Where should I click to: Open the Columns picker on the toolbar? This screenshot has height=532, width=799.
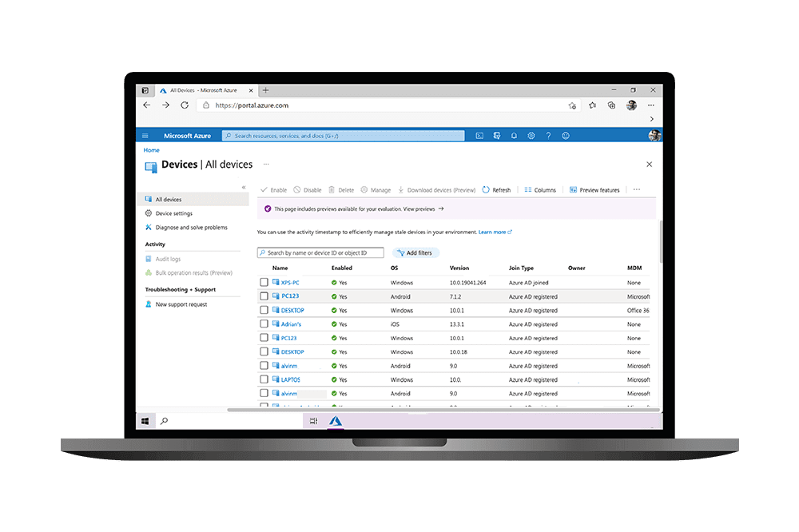tap(541, 189)
